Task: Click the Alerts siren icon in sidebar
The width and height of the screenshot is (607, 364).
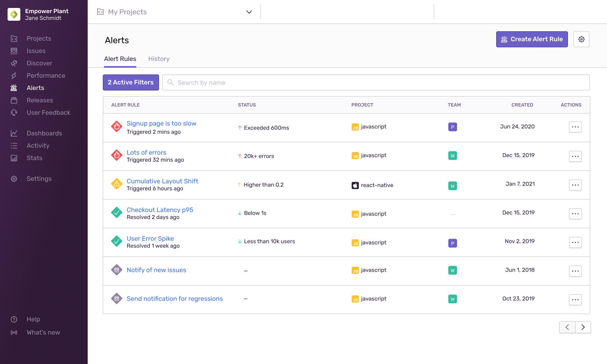Action: (14, 88)
